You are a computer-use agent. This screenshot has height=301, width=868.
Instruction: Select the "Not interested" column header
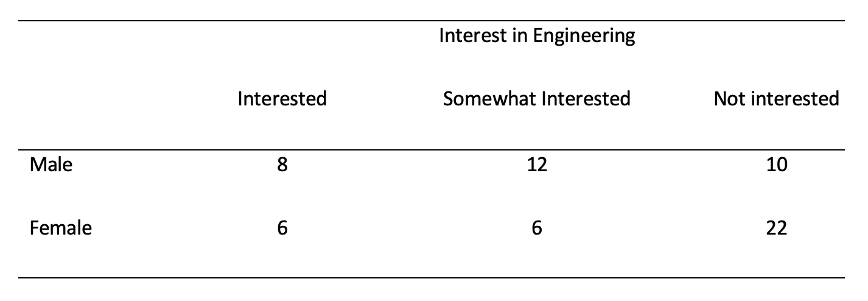click(x=776, y=98)
